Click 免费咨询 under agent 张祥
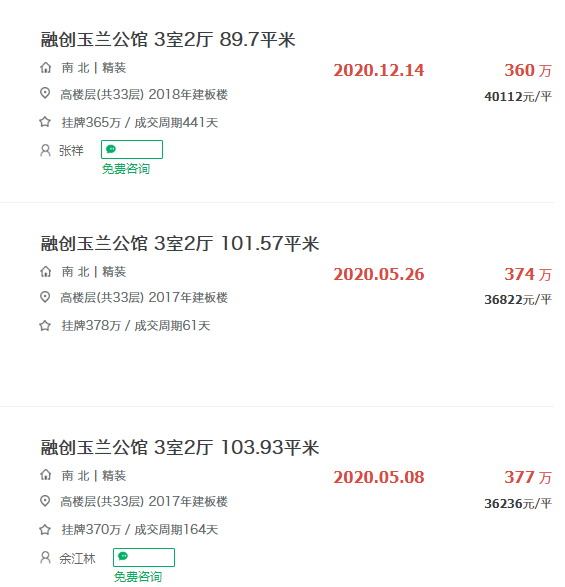 tap(126, 169)
